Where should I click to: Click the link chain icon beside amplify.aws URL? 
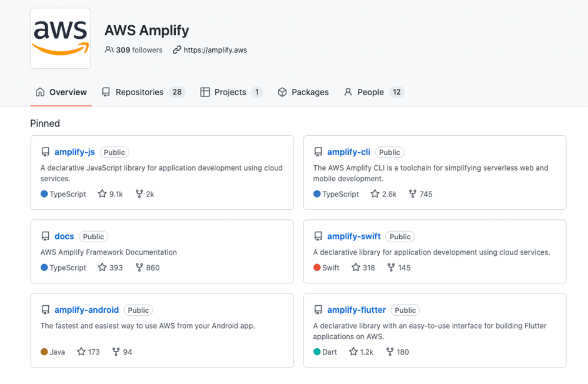coord(175,50)
